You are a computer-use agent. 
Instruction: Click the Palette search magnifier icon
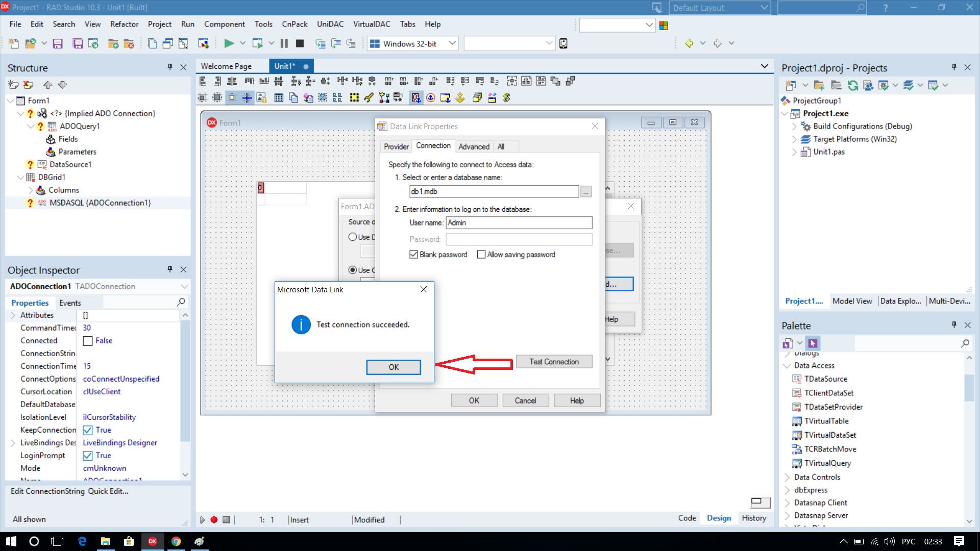[x=965, y=343]
